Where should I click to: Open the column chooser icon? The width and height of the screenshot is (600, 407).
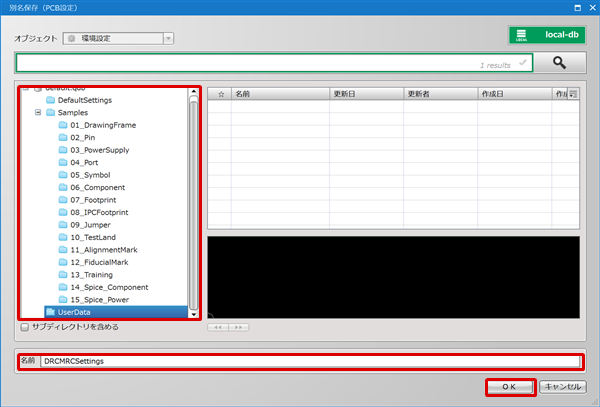pos(573,94)
